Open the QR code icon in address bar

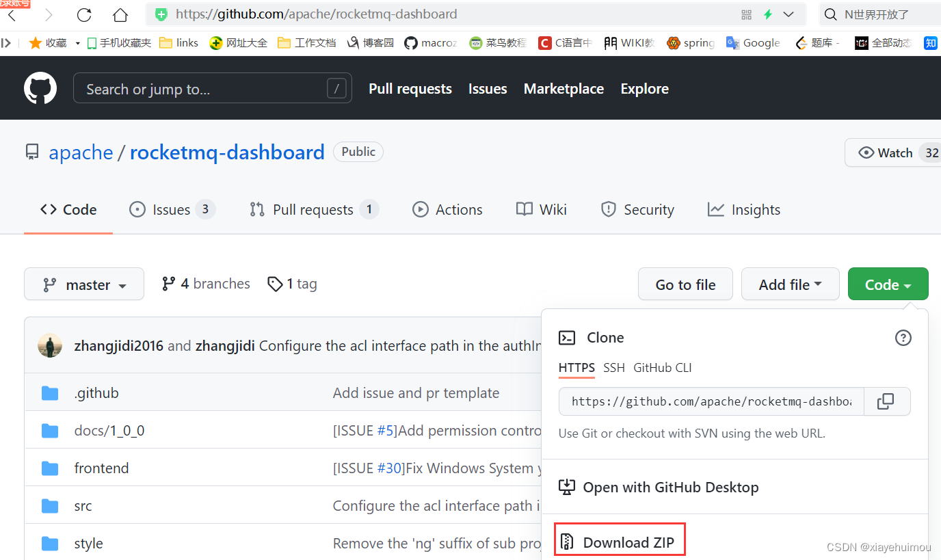click(x=746, y=14)
